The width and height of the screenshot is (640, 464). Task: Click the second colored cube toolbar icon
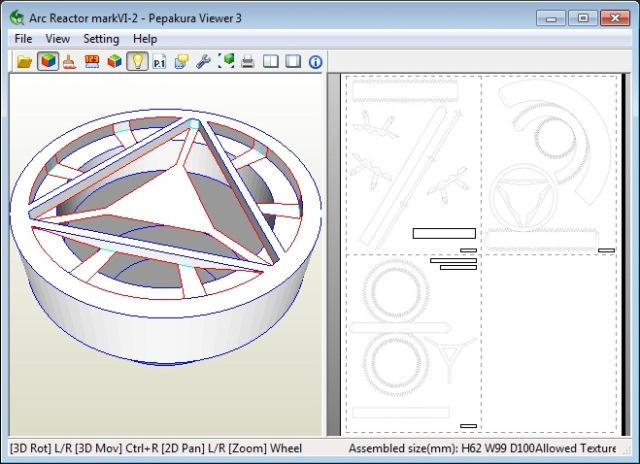tap(115, 62)
